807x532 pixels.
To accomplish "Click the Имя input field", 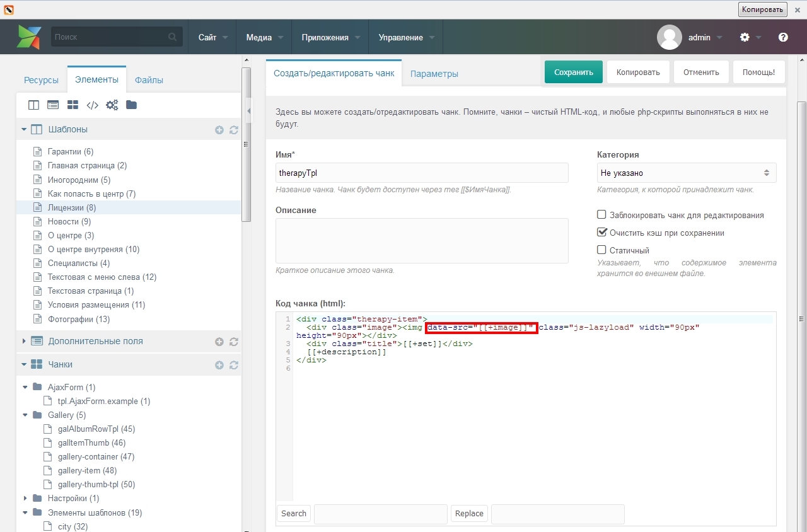I will [x=422, y=173].
